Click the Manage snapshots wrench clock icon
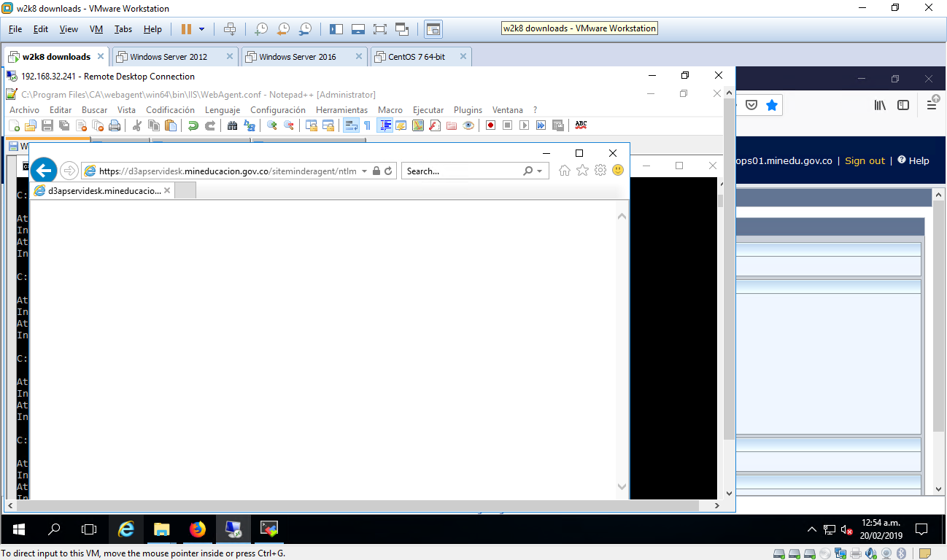This screenshot has height=560, width=947. tap(305, 29)
